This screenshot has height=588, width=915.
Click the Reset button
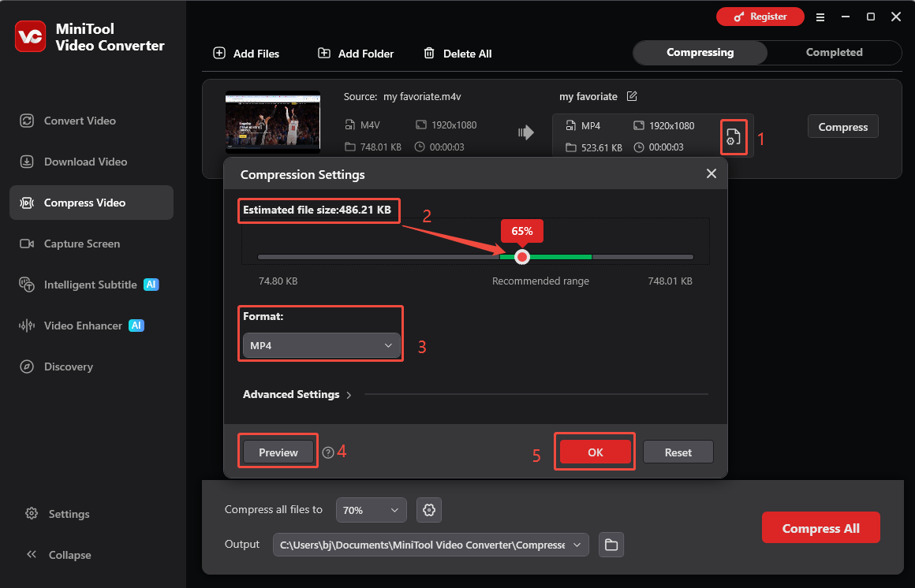click(x=678, y=452)
